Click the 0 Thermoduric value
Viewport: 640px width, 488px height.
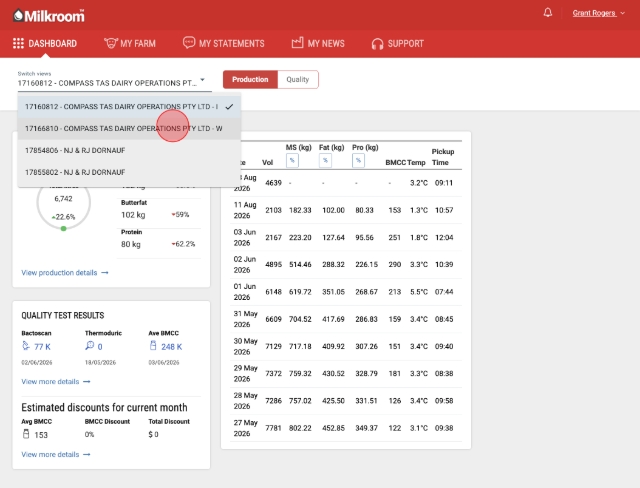coord(100,347)
